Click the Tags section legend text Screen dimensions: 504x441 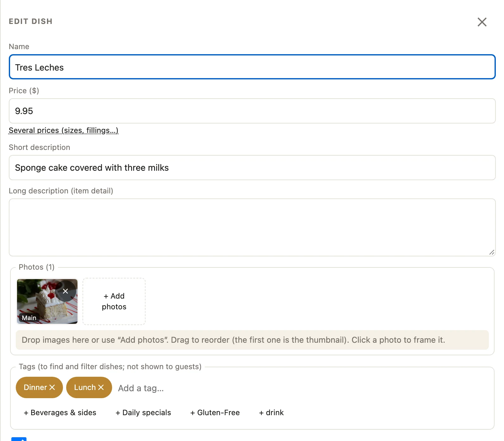tap(110, 367)
